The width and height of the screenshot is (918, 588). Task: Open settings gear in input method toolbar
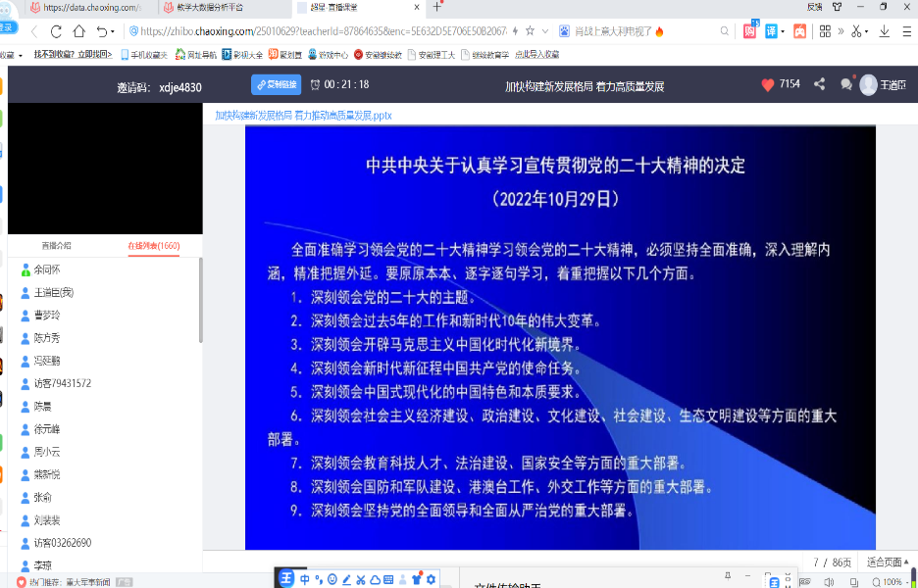431,579
